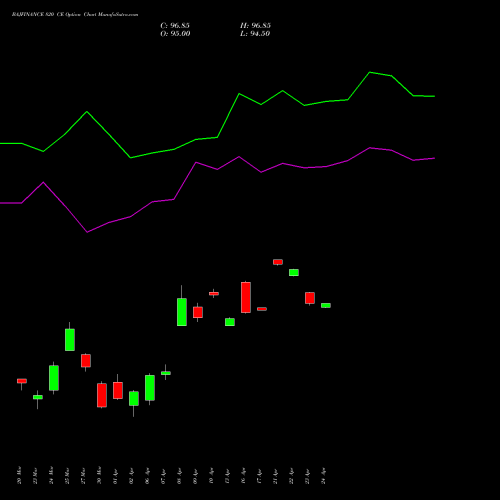Select the red candlestick for 21 Apr
This screenshot has width=500, height=500.
coord(278,262)
